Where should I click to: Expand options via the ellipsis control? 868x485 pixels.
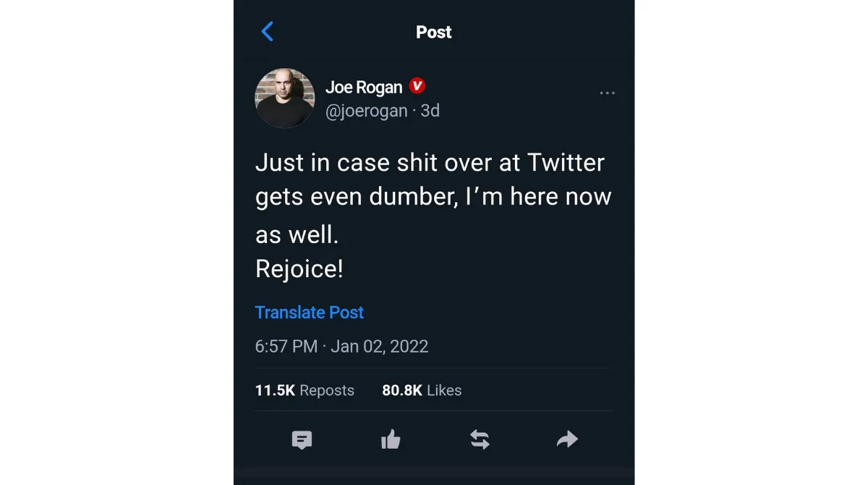pos(607,93)
